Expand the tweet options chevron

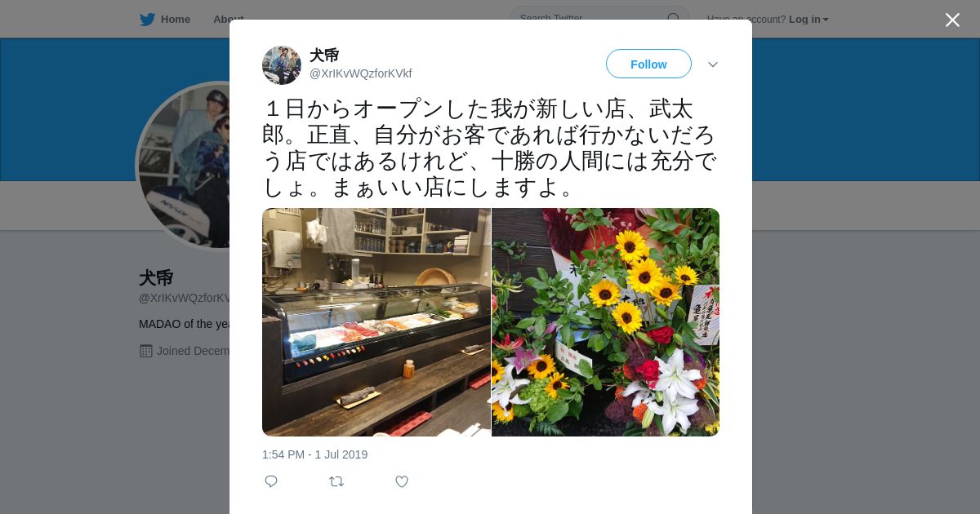click(713, 64)
